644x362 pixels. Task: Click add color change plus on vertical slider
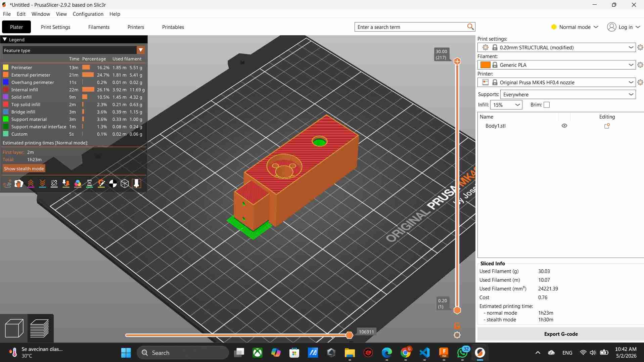pos(457,61)
